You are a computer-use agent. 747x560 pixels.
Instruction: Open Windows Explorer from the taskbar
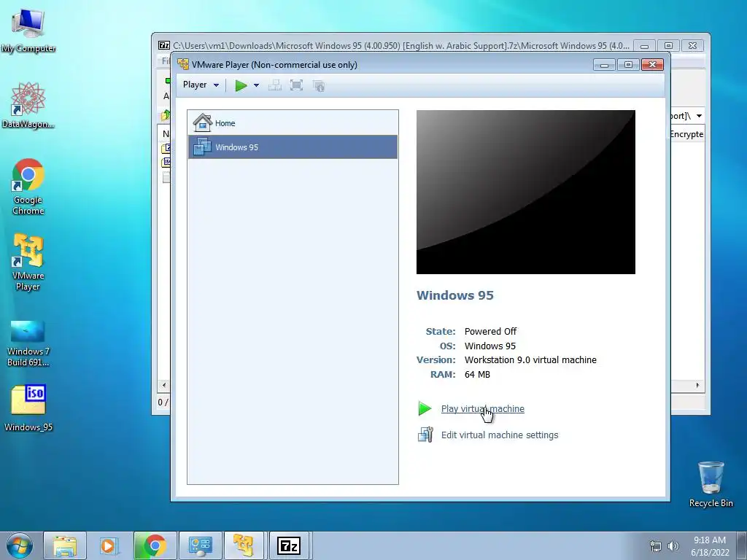click(x=65, y=545)
